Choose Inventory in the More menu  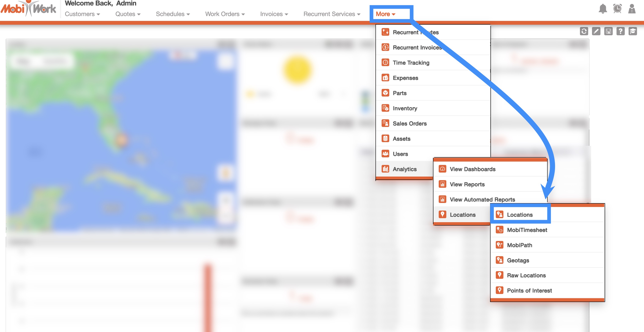coord(405,108)
